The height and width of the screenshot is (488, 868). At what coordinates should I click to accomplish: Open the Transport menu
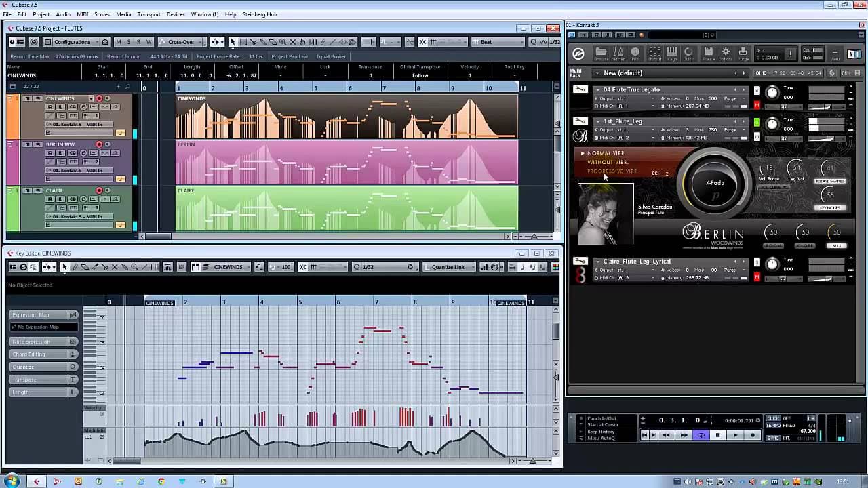tap(149, 14)
